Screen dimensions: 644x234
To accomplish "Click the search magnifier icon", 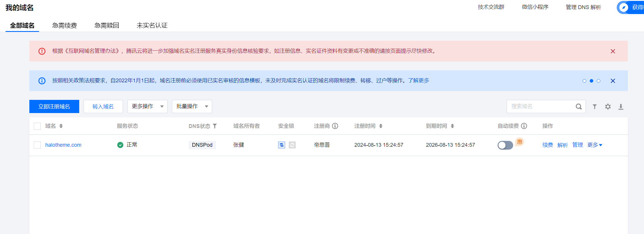I will point(578,107).
